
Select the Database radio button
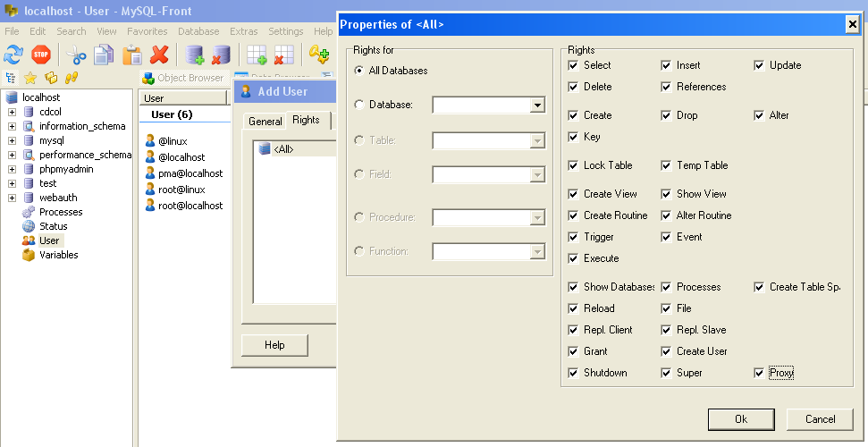pyautogui.click(x=359, y=105)
